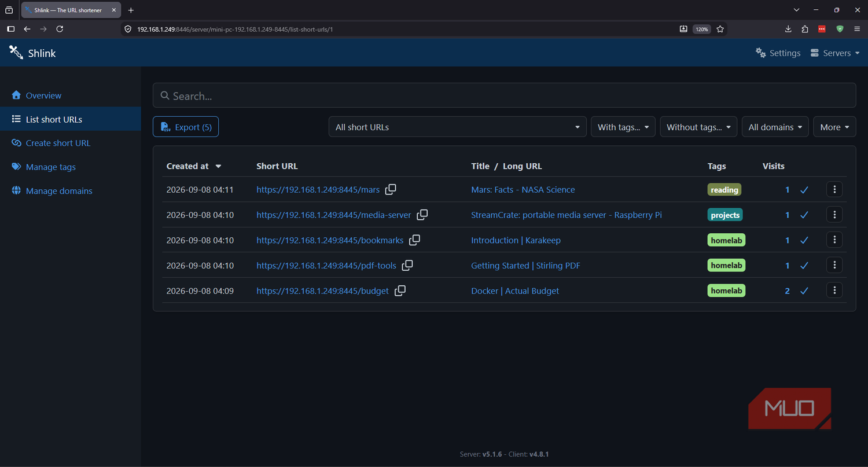This screenshot has width=868, height=467.
Task: Copy the pdf-tools short URL
Action: (x=407, y=265)
